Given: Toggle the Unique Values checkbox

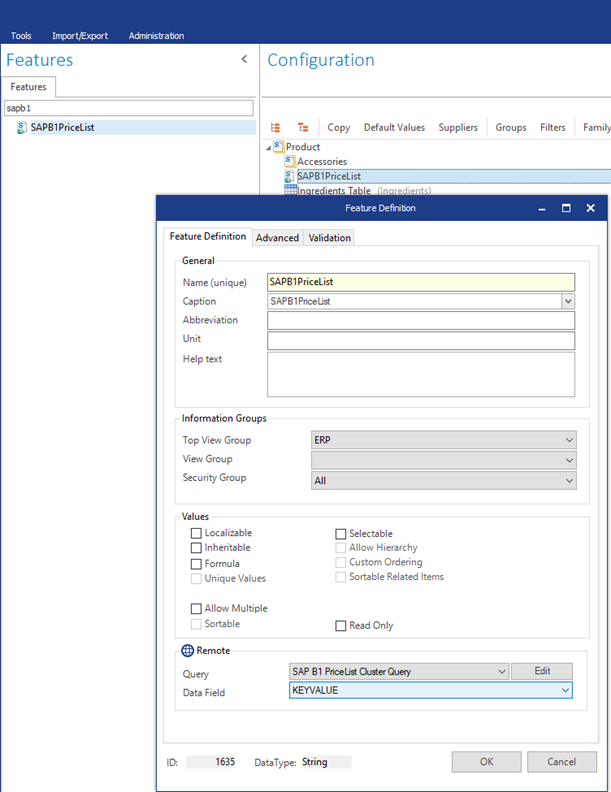Looking at the screenshot, I should click(196, 578).
